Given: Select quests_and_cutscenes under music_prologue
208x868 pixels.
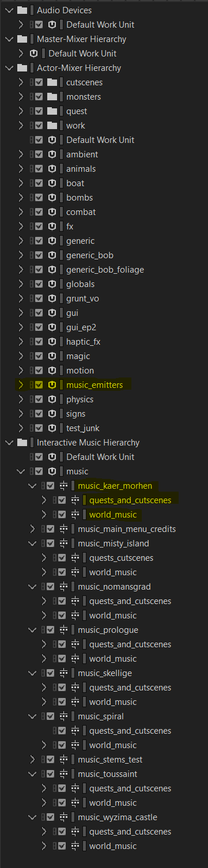Looking at the screenshot, I should pyautogui.click(x=130, y=644).
